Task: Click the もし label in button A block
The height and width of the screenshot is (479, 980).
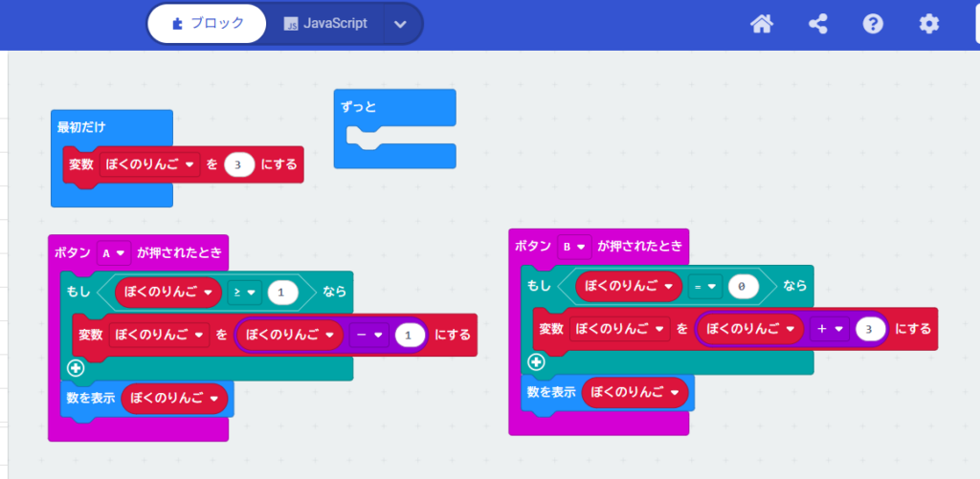Action: click(78, 293)
